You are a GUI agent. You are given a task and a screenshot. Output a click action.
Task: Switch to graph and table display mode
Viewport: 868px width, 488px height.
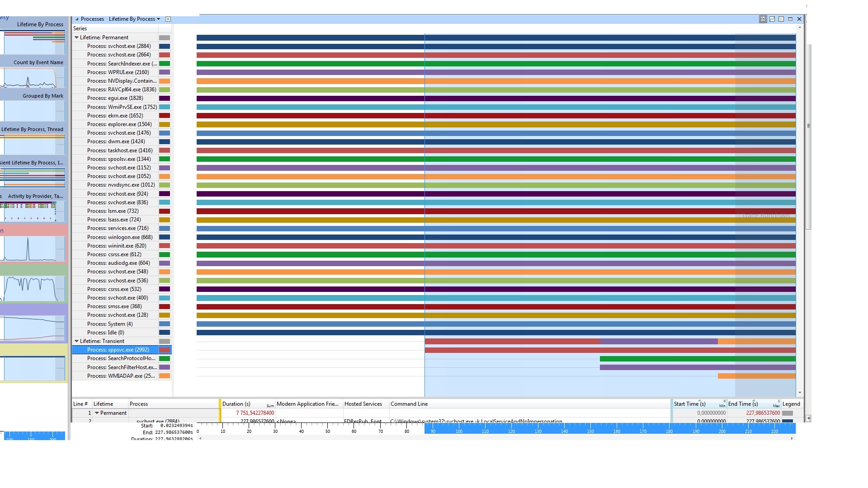(763, 19)
